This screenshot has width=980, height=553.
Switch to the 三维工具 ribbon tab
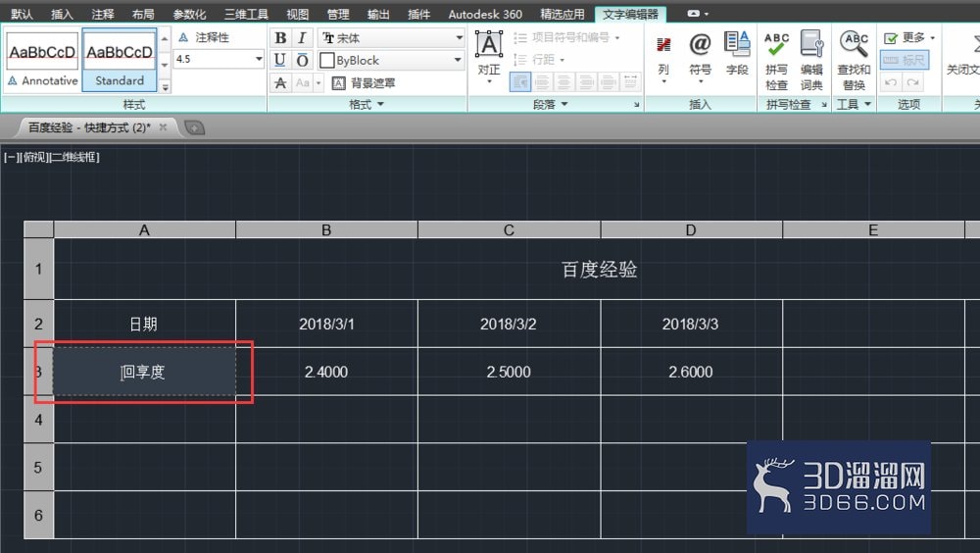tap(246, 14)
